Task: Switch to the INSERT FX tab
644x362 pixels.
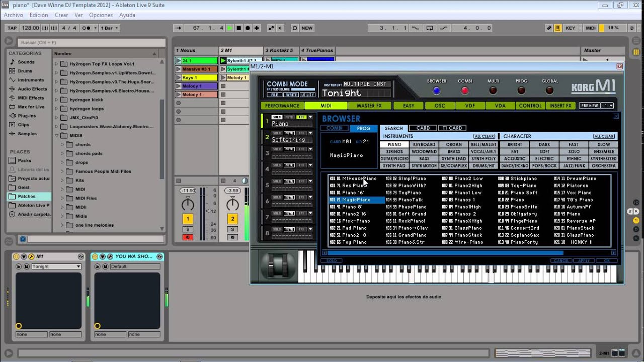Action: pos(560,106)
